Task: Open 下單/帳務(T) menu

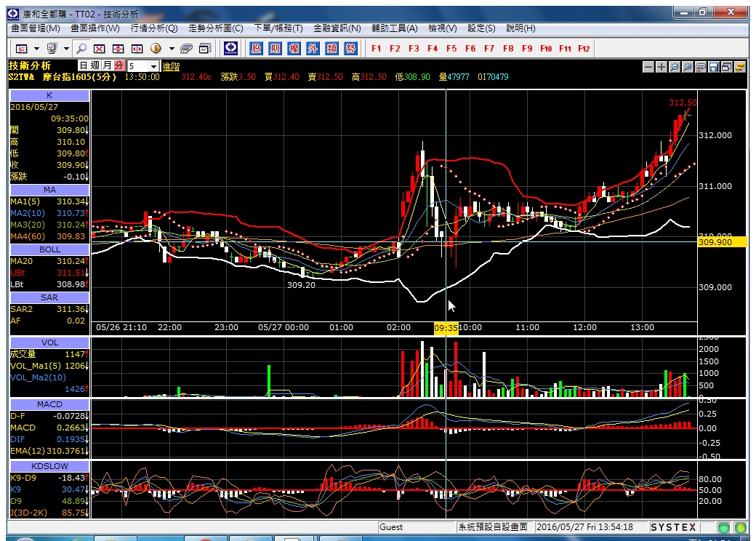Action: point(278,28)
